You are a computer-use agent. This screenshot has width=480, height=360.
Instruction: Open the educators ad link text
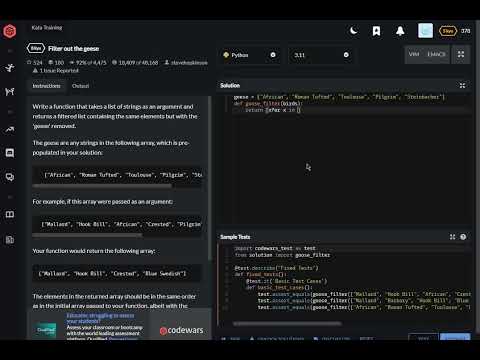tap(100, 318)
